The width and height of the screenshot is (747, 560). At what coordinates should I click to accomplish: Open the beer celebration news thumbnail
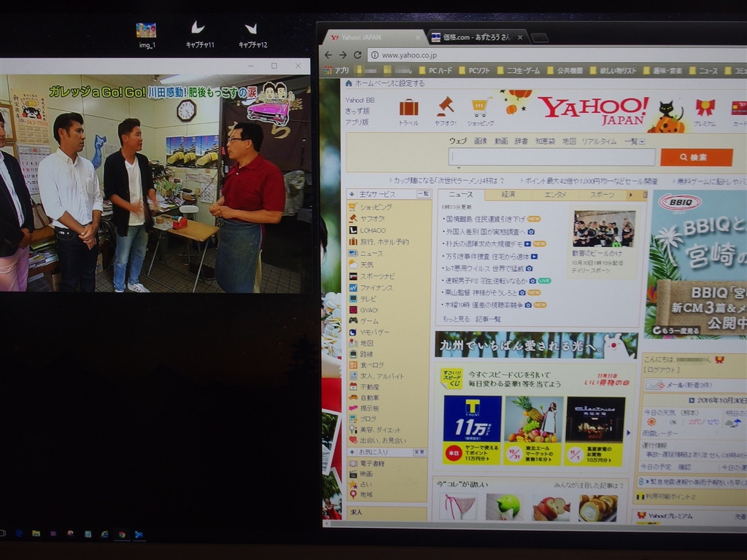coord(603,228)
